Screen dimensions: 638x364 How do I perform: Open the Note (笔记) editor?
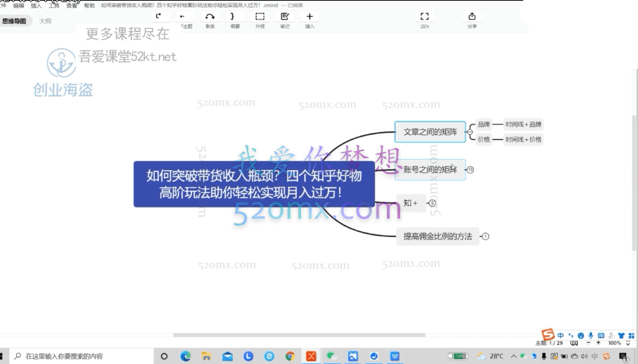tap(285, 17)
